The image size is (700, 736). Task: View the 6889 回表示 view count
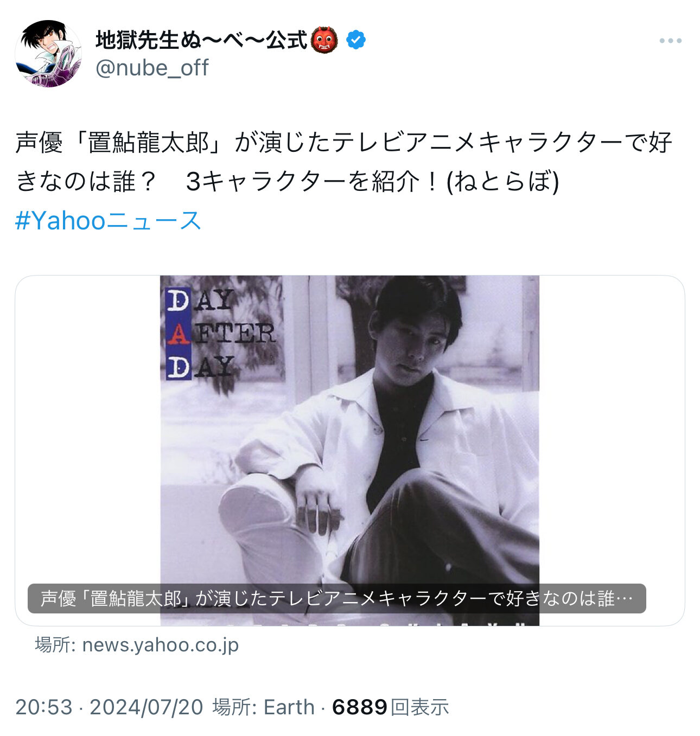(x=391, y=707)
